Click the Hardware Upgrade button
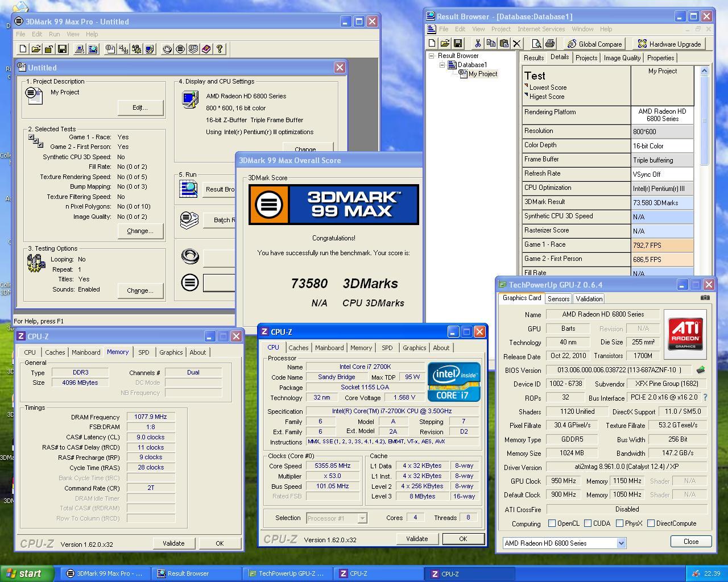Viewport: 728px width, 582px height. pyautogui.click(x=669, y=44)
